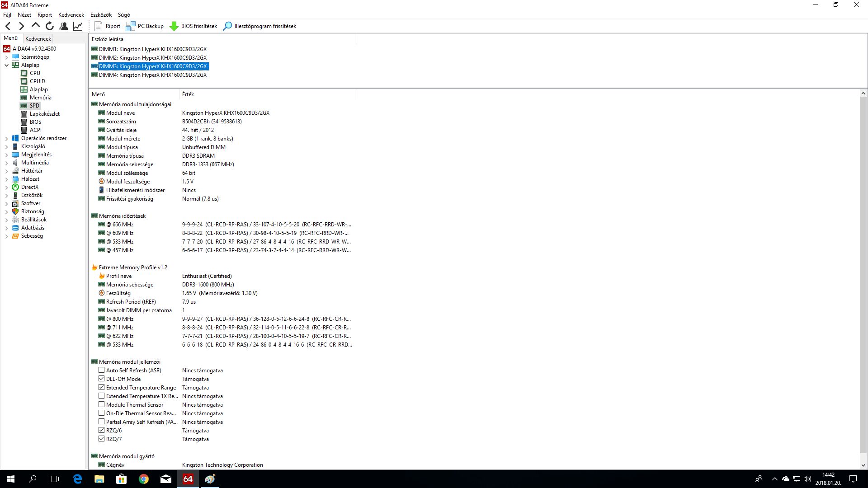Select the BIOS tree item
The width and height of the screenshot is (868, 488).
(x=35, y=122)
